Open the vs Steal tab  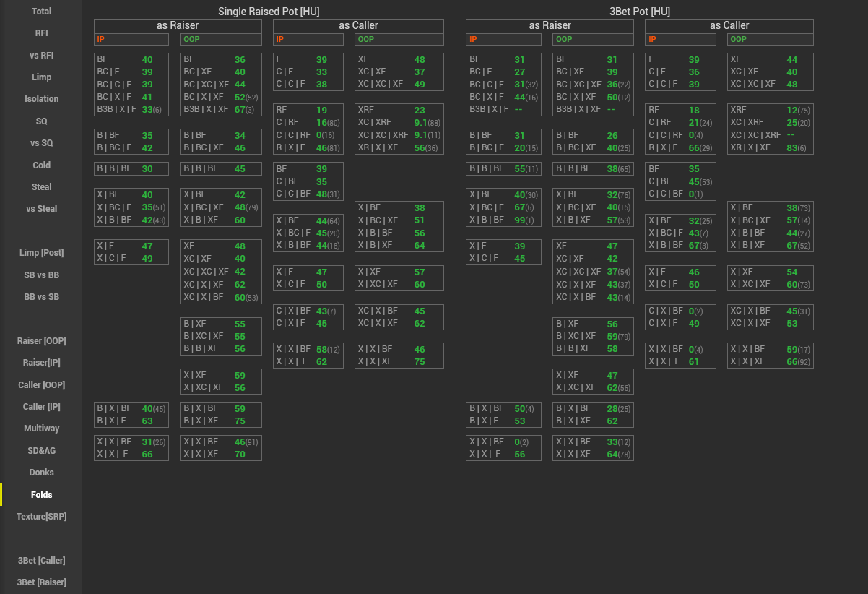coord(41,209)
